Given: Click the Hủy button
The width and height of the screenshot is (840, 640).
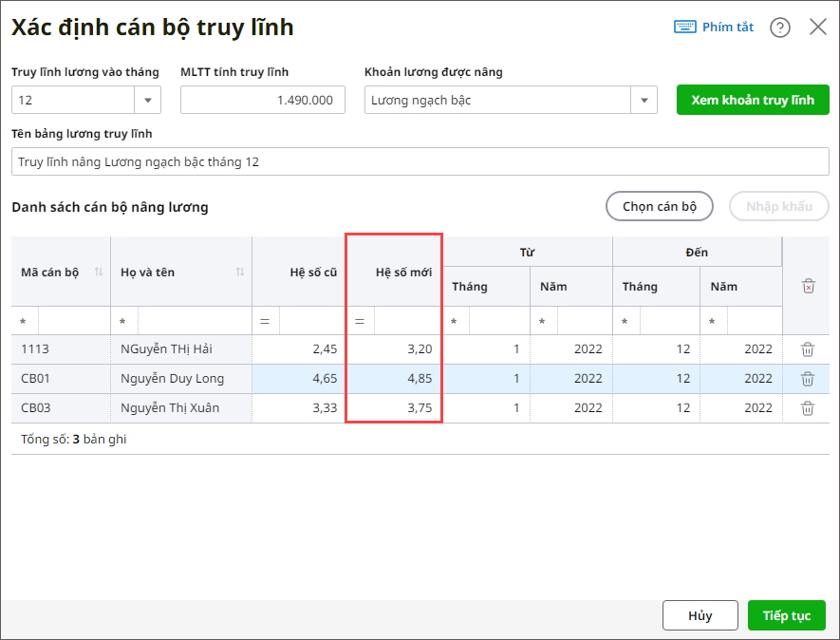Looking at the screenshot, I should [700, 615].
